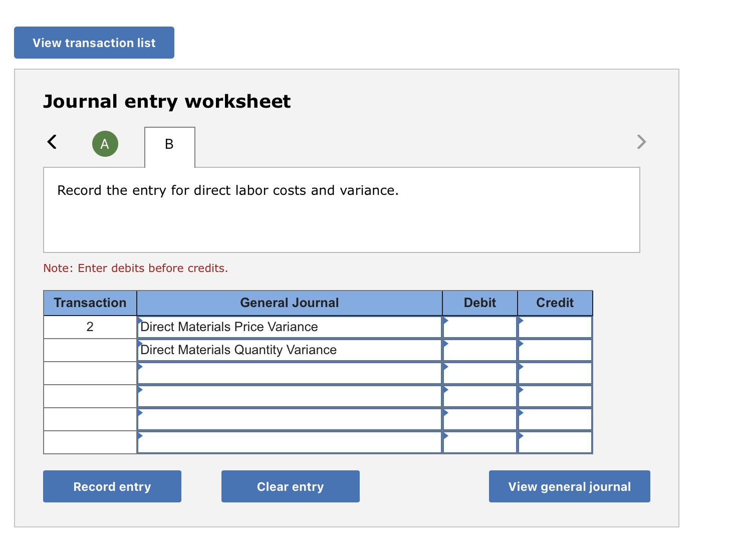The image size is (731, 560).
Task: Click the Clear entry button
Action: [x=291, y=486]
